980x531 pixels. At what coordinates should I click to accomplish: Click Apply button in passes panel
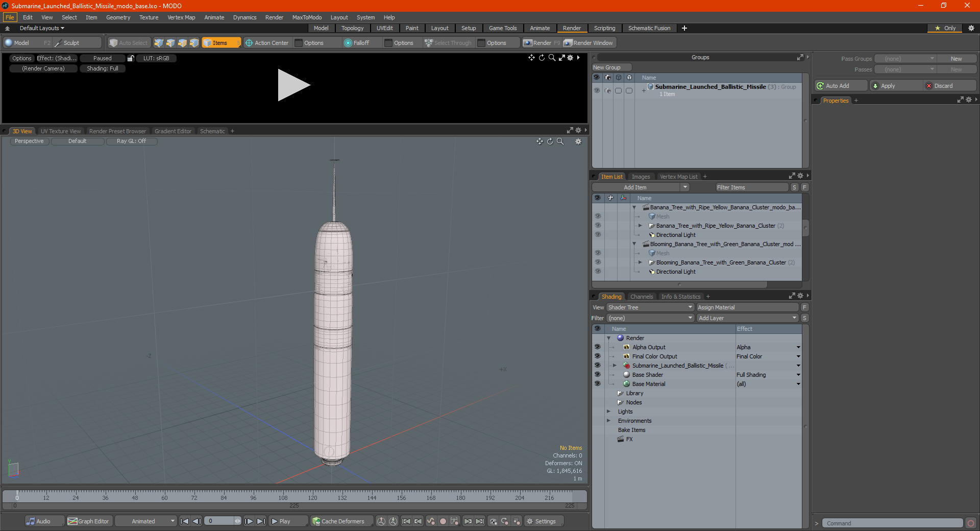896,86
